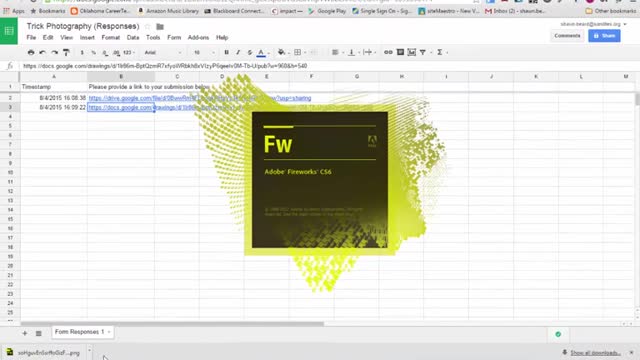Open the Add-ons menu
This screenshot has height=360, width=640.
(x=198, y=38)
